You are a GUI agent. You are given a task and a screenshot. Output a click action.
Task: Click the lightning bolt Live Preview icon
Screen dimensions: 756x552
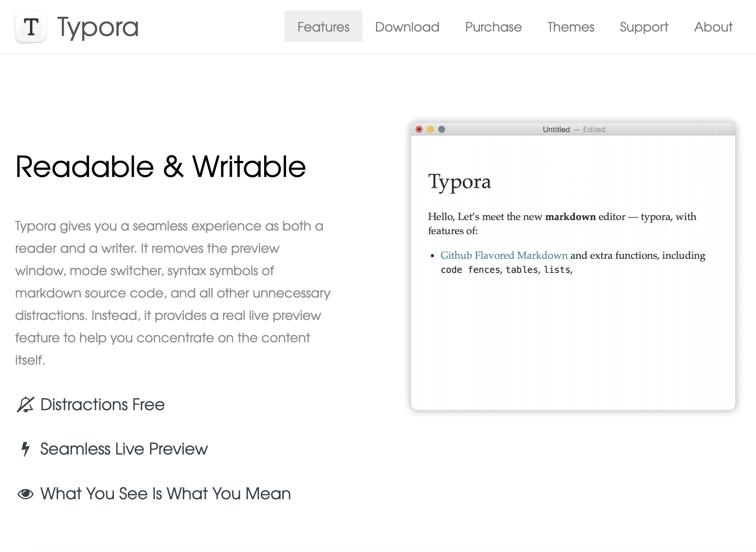(x=26, y=449)
